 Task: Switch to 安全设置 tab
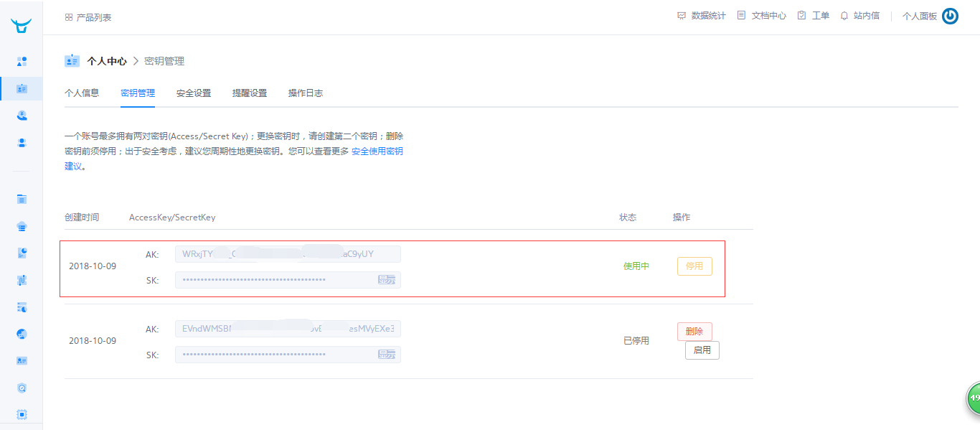(194, 93)
